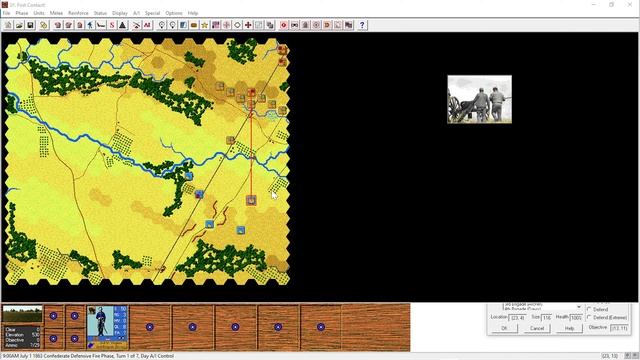Click the bed-shaped toolbar icon
640x360 pixels.
pos(101,25)
